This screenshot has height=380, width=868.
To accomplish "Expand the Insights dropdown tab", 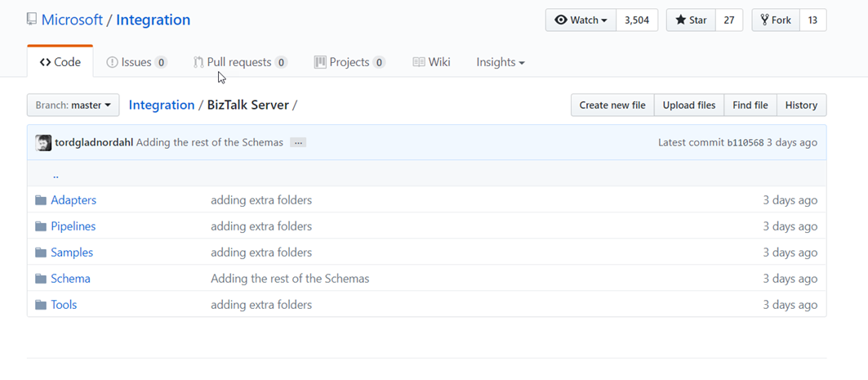I will (500, 62).
